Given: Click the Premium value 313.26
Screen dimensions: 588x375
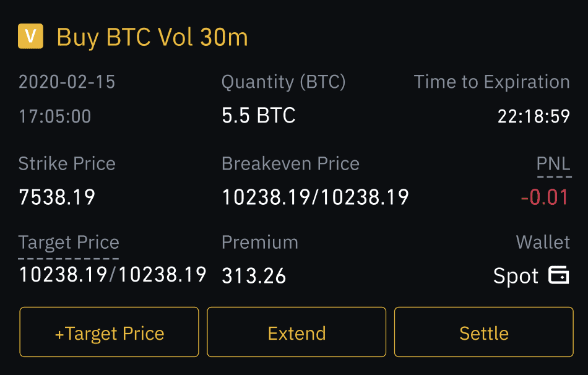Looking at the screenshot, I should tap(254, 276).
